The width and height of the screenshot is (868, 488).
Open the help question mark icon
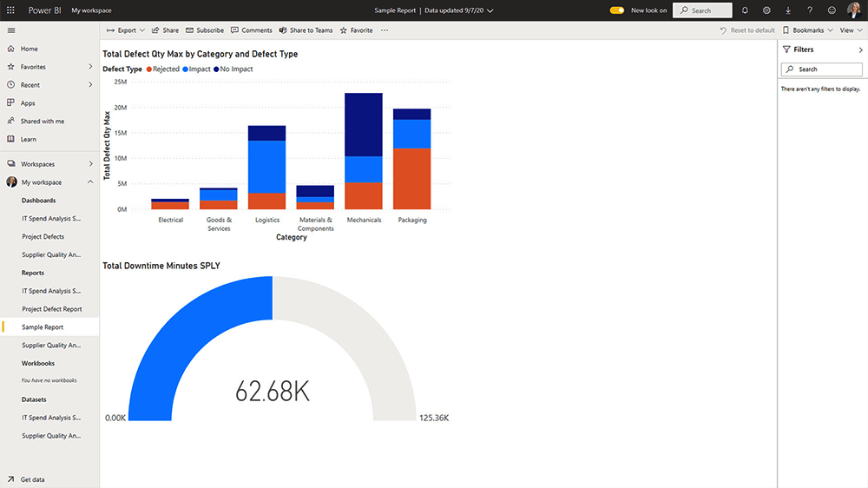point(810,10)
